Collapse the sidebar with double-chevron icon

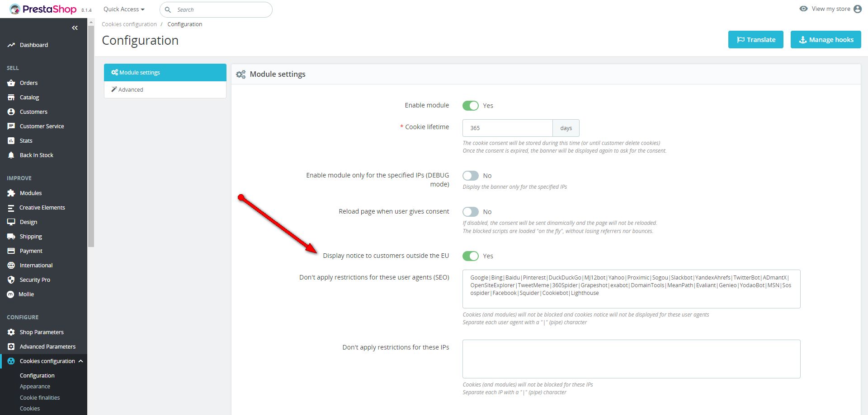(x=75, y=28)
